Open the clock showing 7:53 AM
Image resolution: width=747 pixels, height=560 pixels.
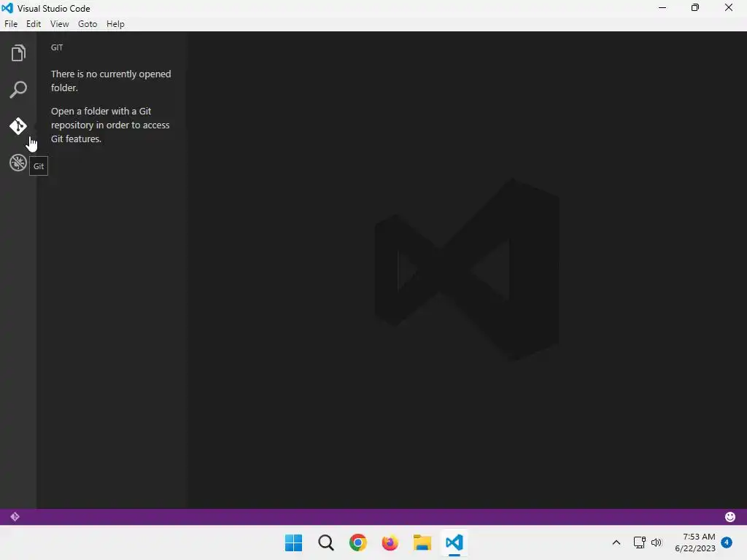click(x=695, y=542)
